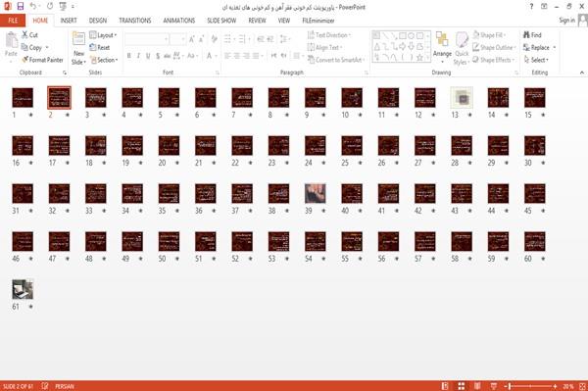Click Slide Sorter view icon in status bar
The height and width of the screenshot is (391, 588).
point(462,386)
